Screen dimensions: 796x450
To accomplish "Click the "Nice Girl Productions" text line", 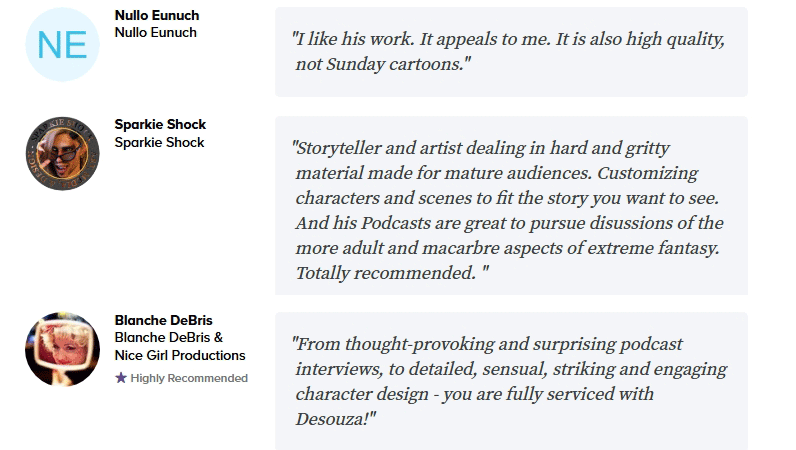I will (x=180, y=355).
